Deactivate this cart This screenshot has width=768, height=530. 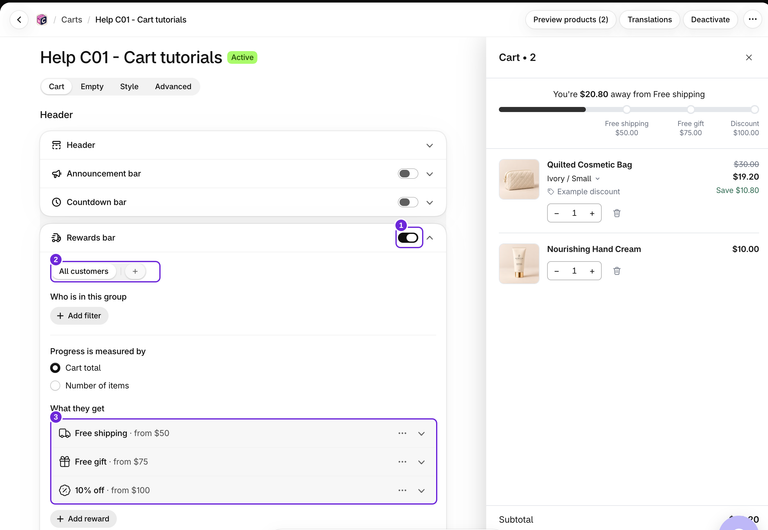[710, 20]
